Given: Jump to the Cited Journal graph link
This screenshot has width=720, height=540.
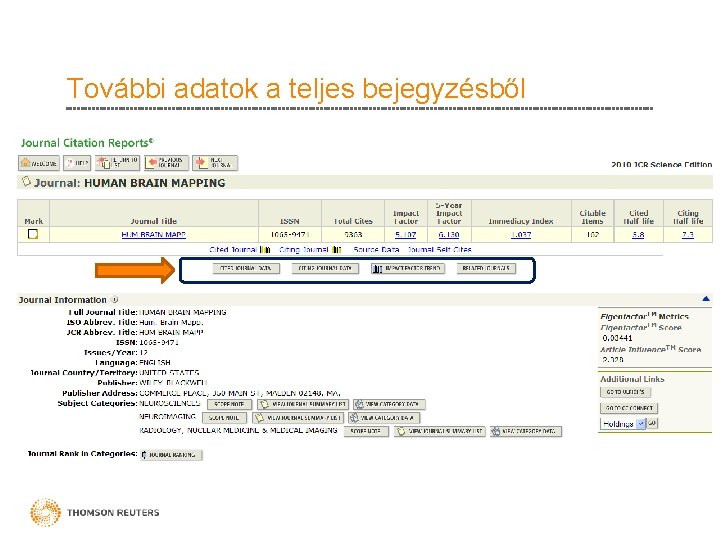Looking at the screenshot, I should point(239,249).
